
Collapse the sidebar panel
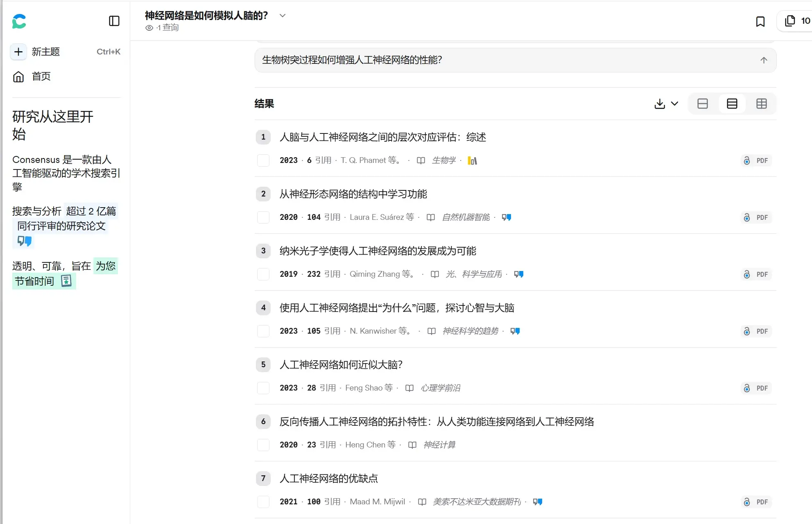click(x=114, y=21)
